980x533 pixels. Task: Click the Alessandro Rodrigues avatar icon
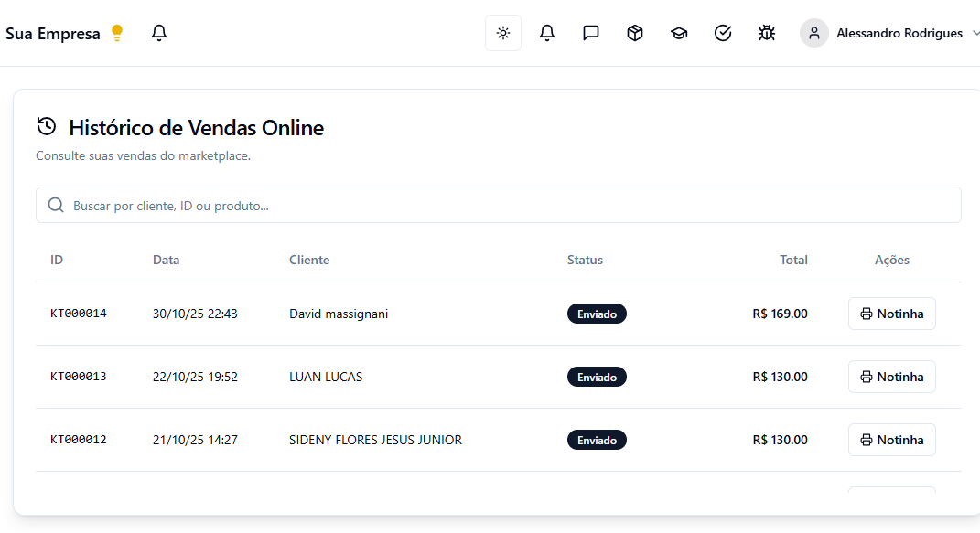click(x=813, y=32)
